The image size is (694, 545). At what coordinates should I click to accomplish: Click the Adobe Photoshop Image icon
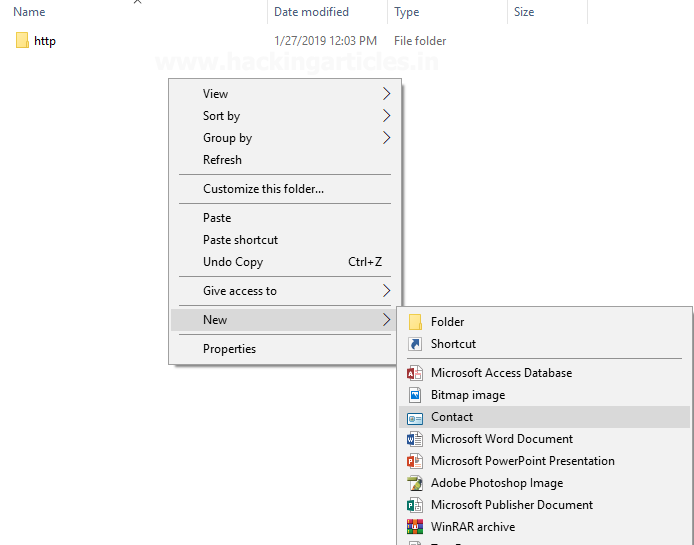pos(415,483)
